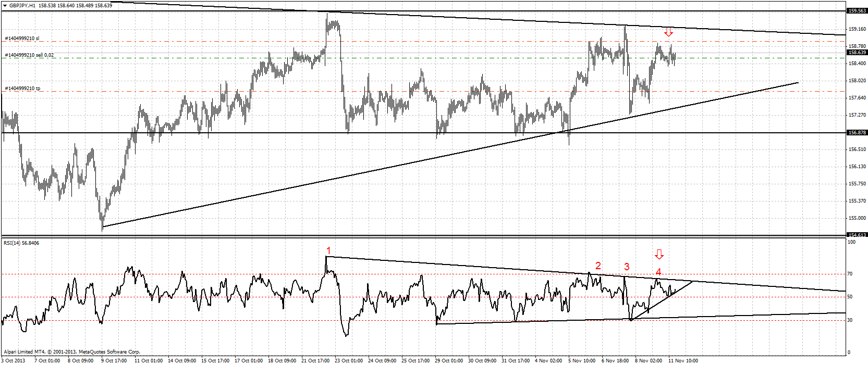Viewport: 868px width, 365px height.
Task: Select the #1404999210 sl order label
Action: point(22,39)
